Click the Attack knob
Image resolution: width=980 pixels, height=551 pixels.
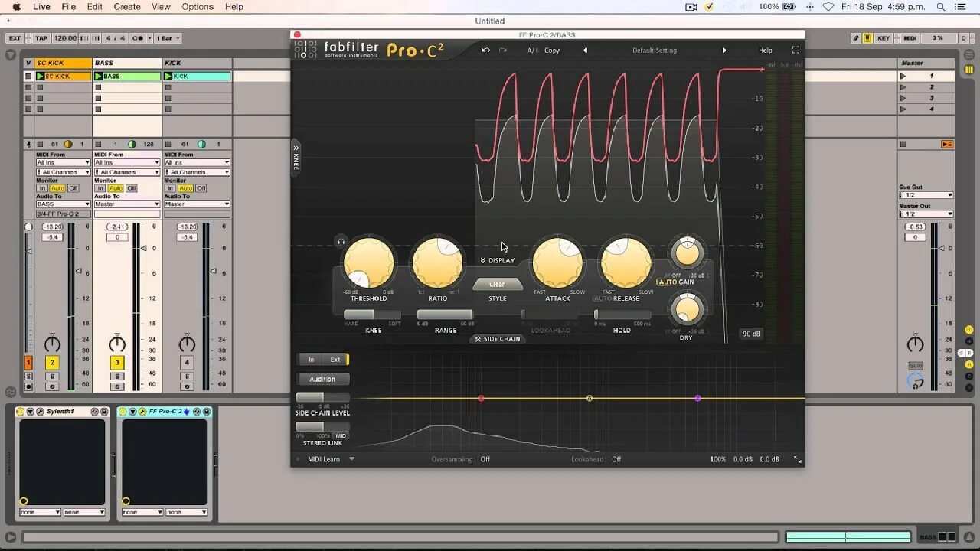tap(557, 262)
